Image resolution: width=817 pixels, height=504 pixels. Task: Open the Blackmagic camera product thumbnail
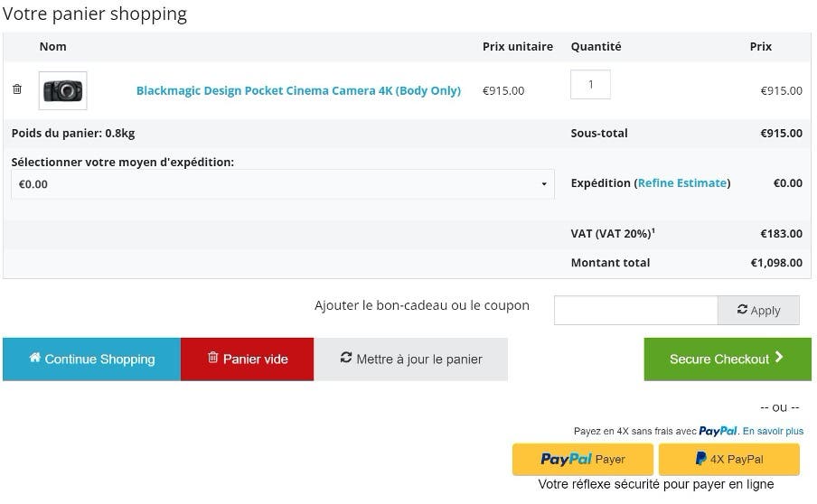coord(63,90)
